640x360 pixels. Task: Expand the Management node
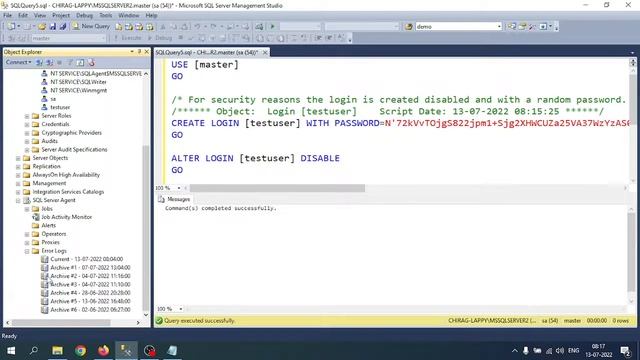tap(18, 183)
